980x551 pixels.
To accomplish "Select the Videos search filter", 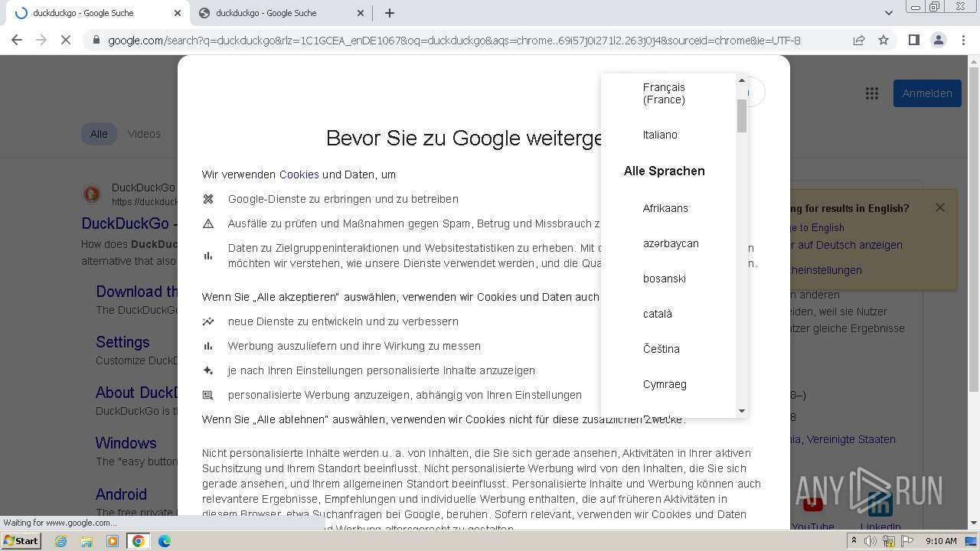I will pos(144,134).
